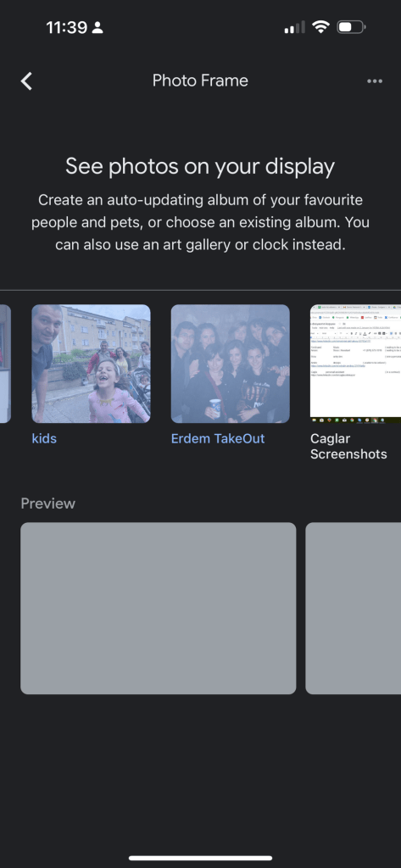Tap the auto-updating album description text
The width and height of the screenshot is (401, 868).
(200, 222)
